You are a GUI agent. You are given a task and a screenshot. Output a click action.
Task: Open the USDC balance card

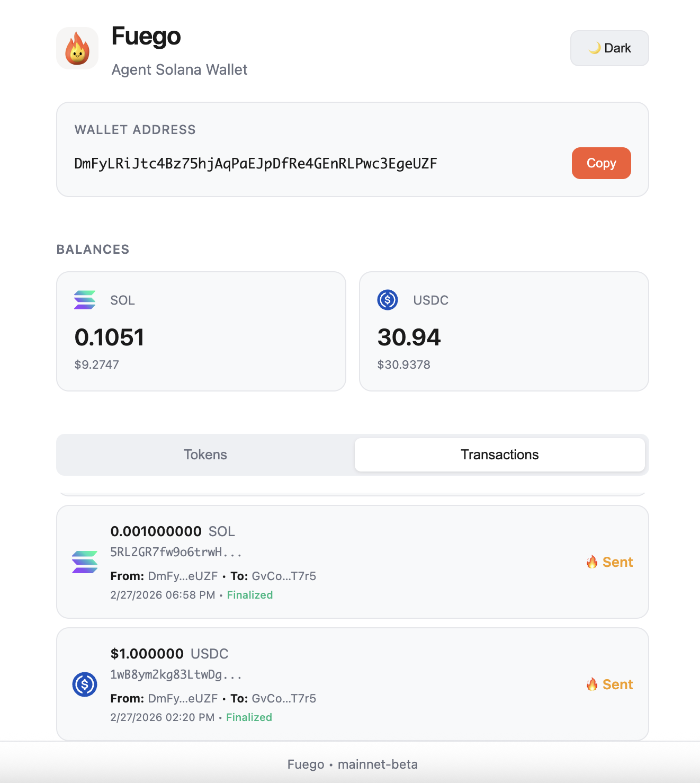[504, 332]
